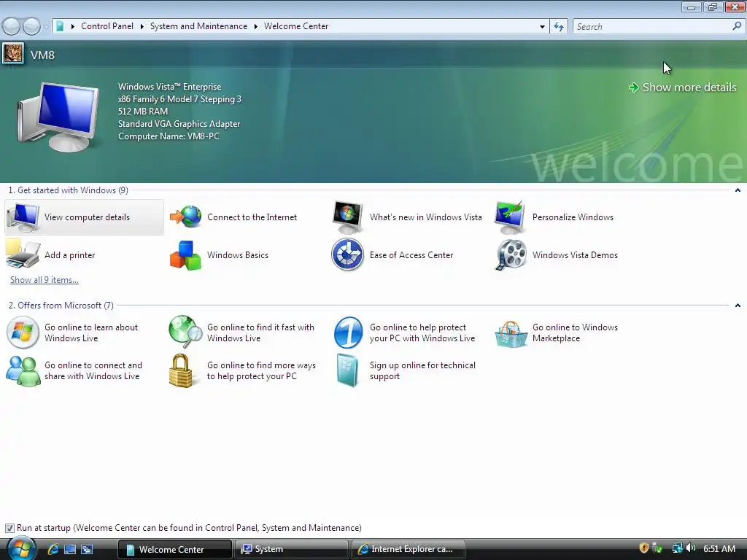
Task: Click the Windows Vista Enterprise text
Action: click(x=169, y=87)
